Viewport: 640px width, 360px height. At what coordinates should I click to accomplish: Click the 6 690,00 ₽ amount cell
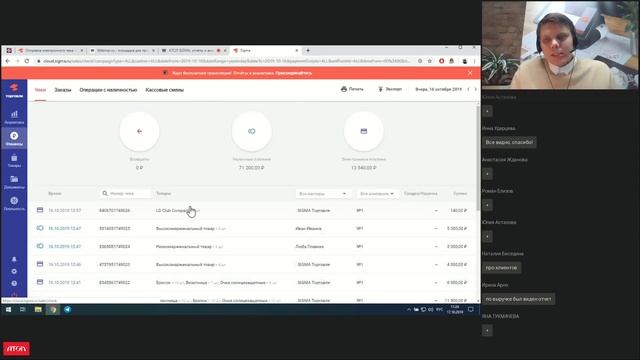(x=456, y=282)
